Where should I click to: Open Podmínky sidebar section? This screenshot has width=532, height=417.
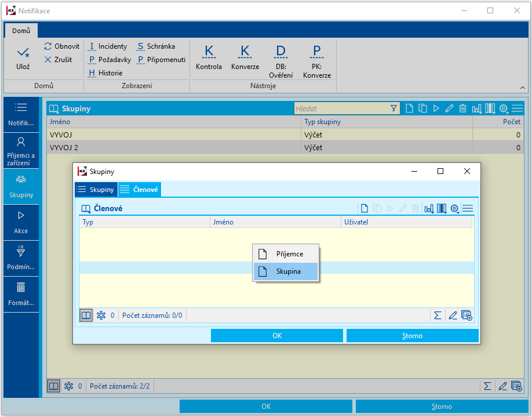[x=21, y=259]
